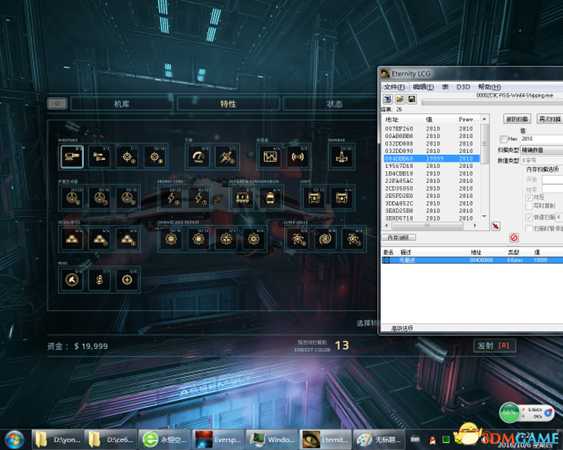563x450 pixels.
Task: Click the open folder toolbar icon
Action: pyautogui.click(x=400, y=99)
